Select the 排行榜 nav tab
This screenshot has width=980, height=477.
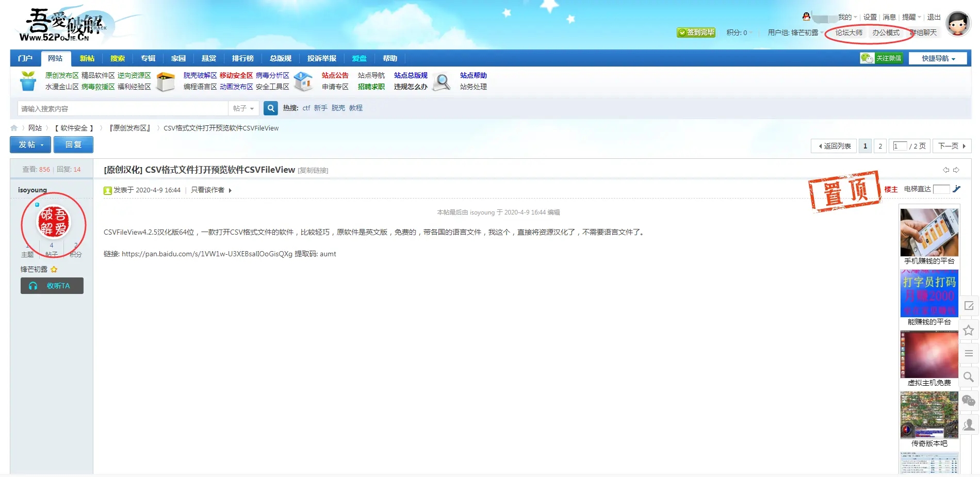242,58
